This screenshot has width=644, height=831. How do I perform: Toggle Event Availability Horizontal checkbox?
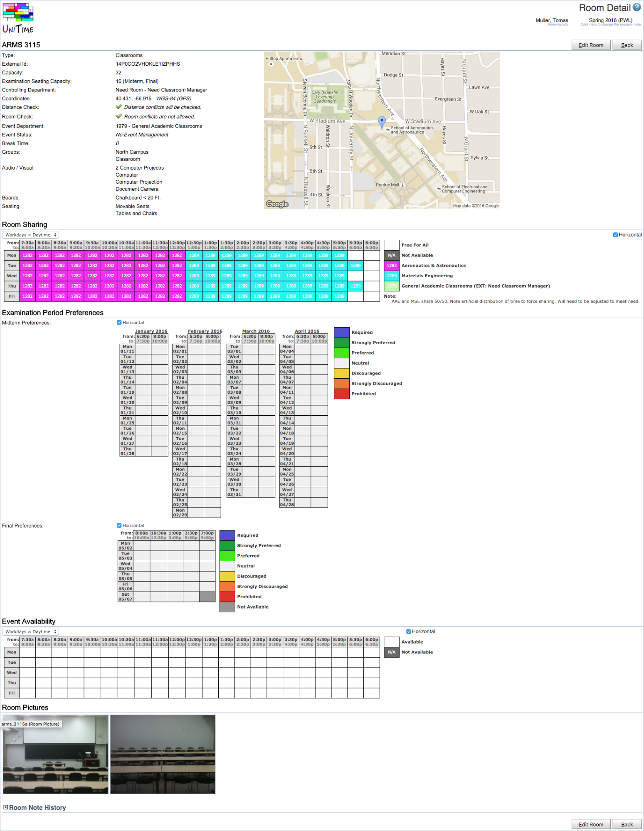408,631
